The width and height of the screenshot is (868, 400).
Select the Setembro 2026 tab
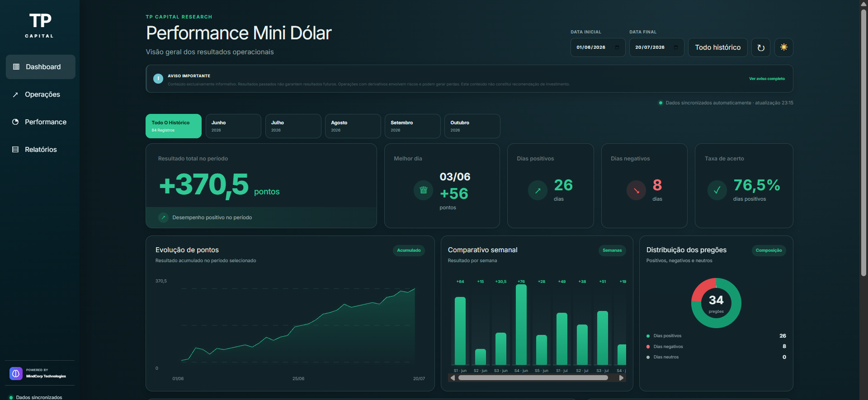point(412,126)
